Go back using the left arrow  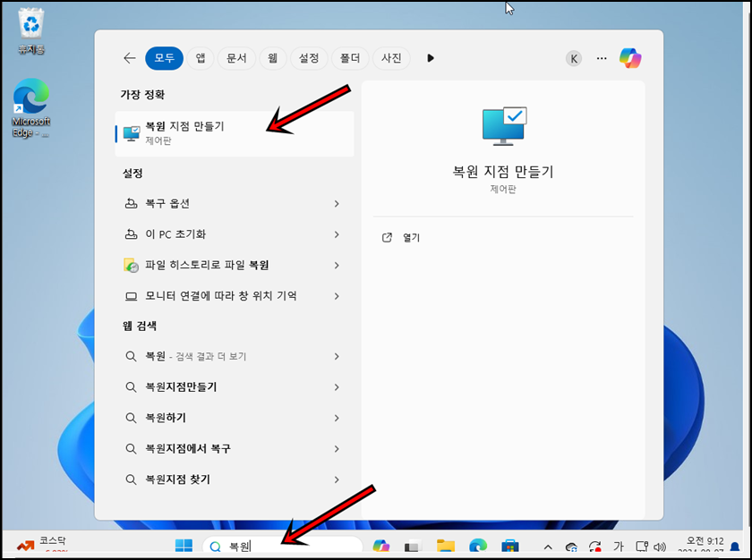point(130,58)
